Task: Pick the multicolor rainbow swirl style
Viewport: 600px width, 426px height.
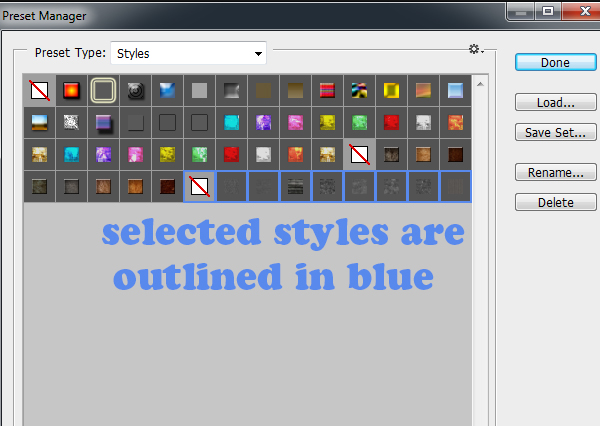Action: click(x=360, y=91)
